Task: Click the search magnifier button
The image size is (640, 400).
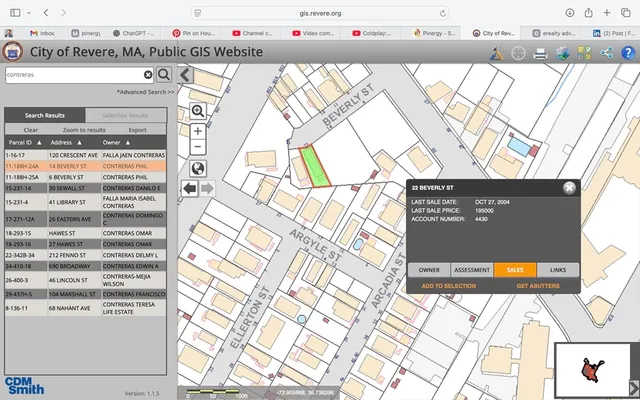Action: coord(164,74)
